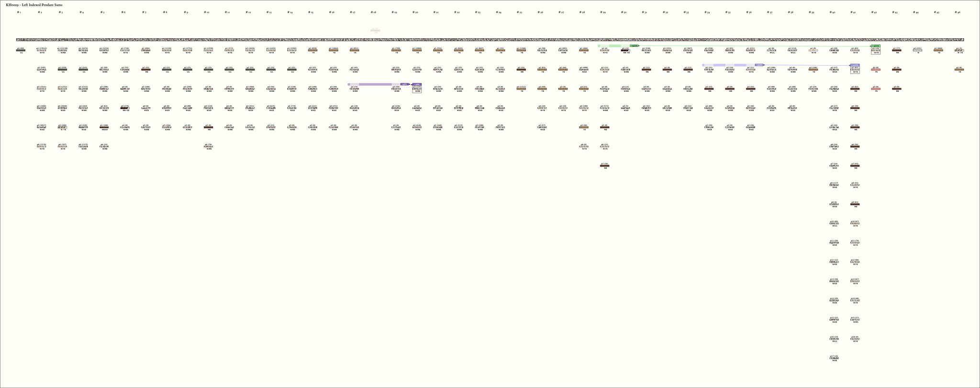Click the faded cord above the primary cord in column 18
Image resolution: width=980 pixels, height=388 pixels.
tap(375, 30)
